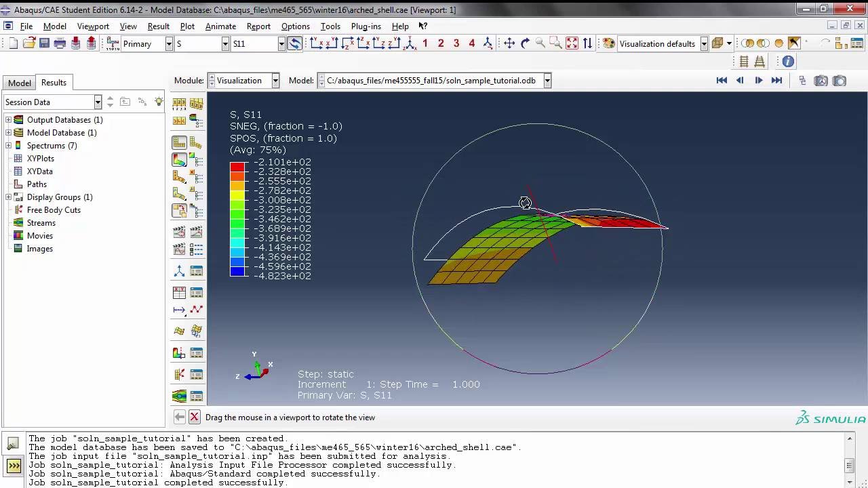868x488 pixels.
Task: Click the Cycle Views arrows icon
Action: click(587, 43)
